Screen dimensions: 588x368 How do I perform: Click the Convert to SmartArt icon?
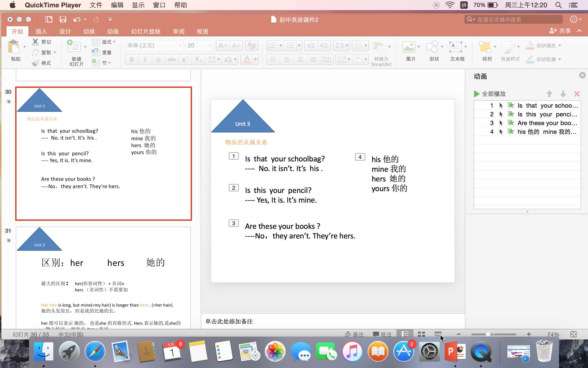tap(379, 47)
